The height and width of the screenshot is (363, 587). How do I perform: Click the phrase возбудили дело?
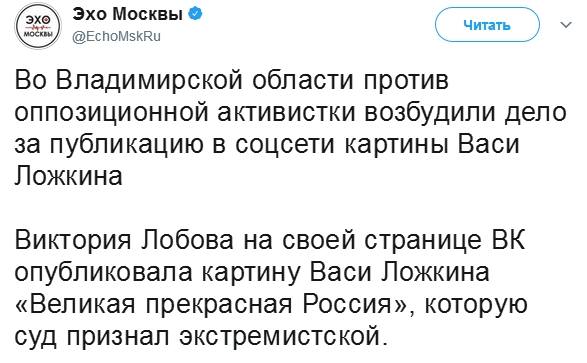pyautogui.click(x=464, y=112)
